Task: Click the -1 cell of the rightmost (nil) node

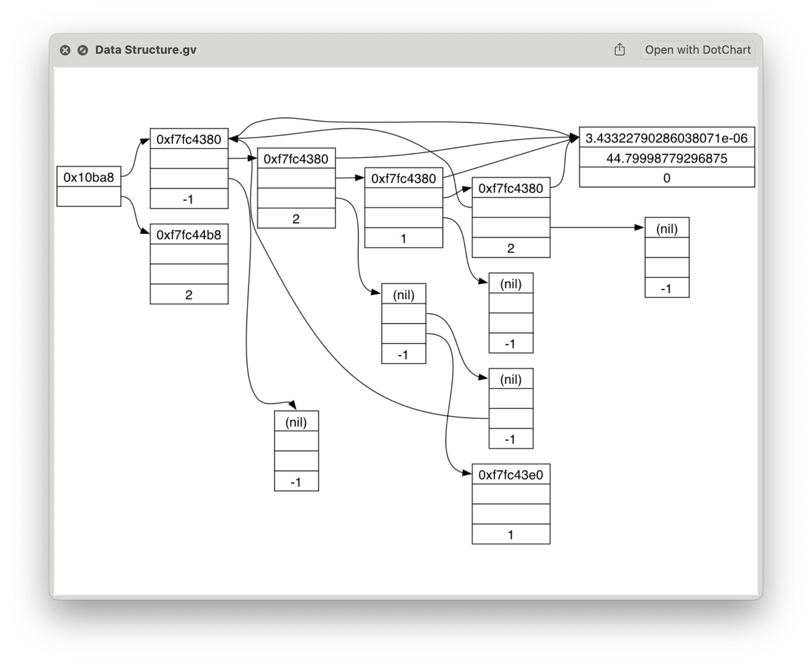Action: pyautogui.click(x=667, y=288)
